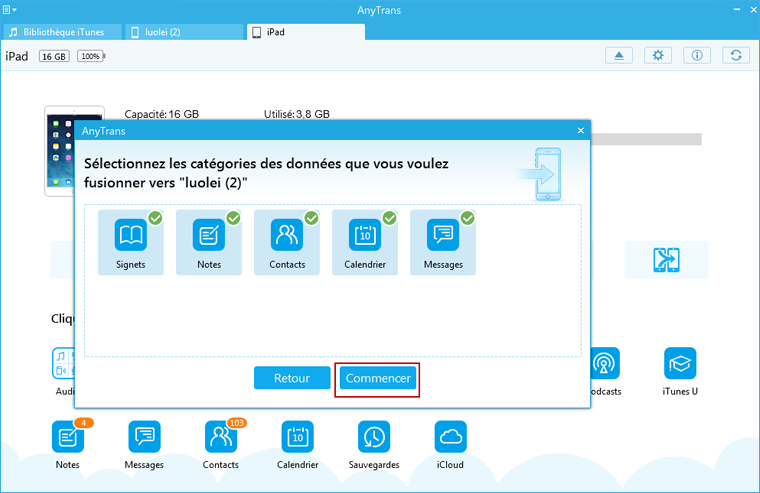760x493 pixels.
Task: Refresh the device with the refresh icon
Action: point(736,55)
